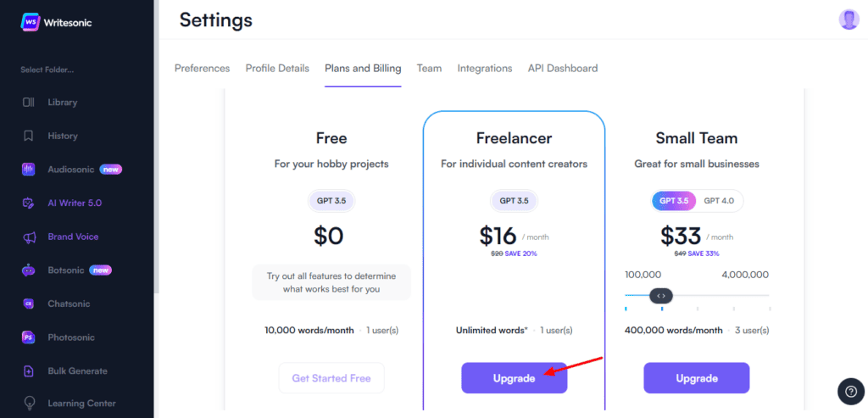Open Botsonic robot icon
Viewport: 868px width, 418px height.
(29, 270)
